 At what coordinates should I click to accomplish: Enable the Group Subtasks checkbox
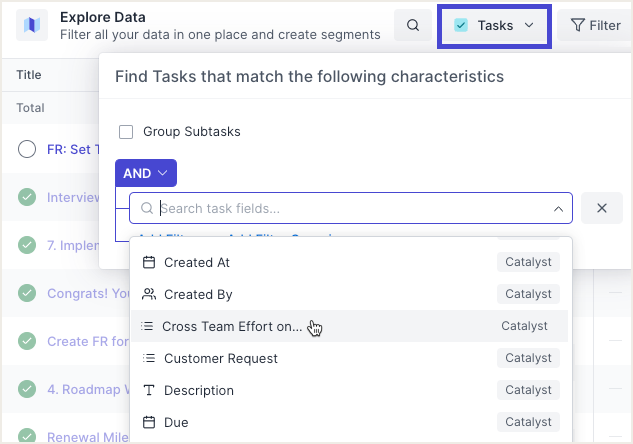tap(126, 131)
